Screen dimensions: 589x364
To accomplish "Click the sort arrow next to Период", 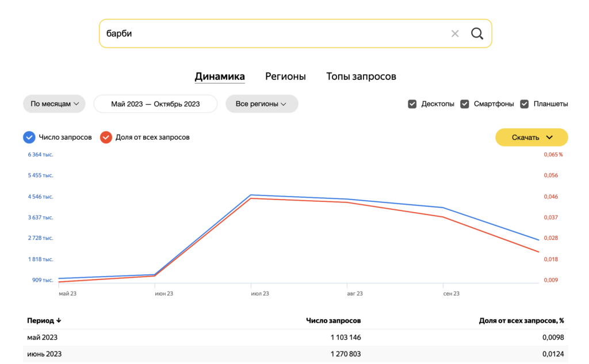I will 59,321.
